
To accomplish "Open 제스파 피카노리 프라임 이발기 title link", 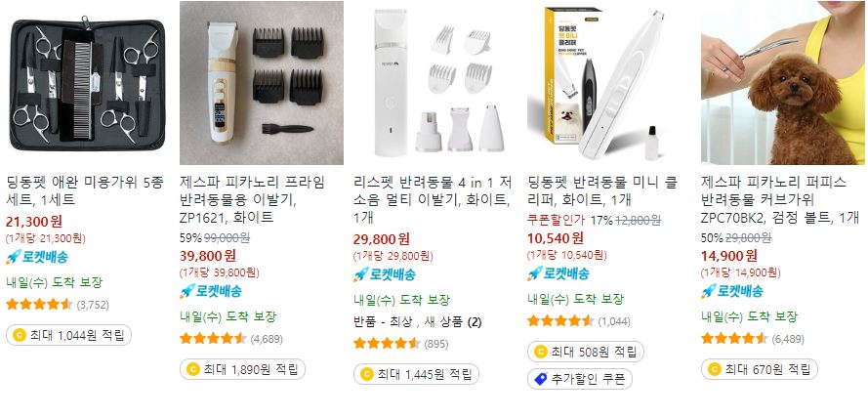I will 252,200.
